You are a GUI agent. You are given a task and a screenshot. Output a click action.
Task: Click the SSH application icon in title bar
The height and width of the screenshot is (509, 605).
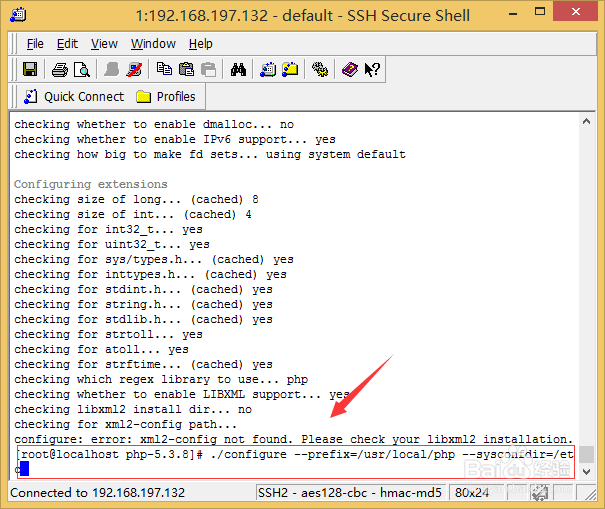(x=18, y=15)
